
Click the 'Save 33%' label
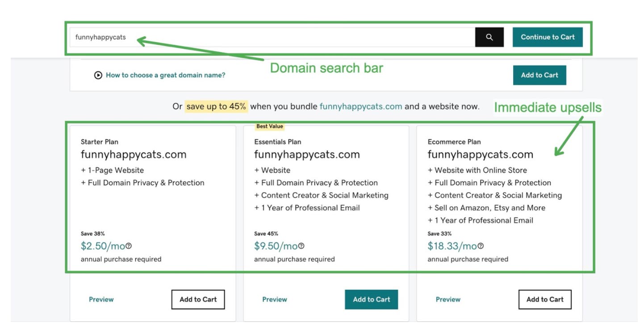(439, 234)
